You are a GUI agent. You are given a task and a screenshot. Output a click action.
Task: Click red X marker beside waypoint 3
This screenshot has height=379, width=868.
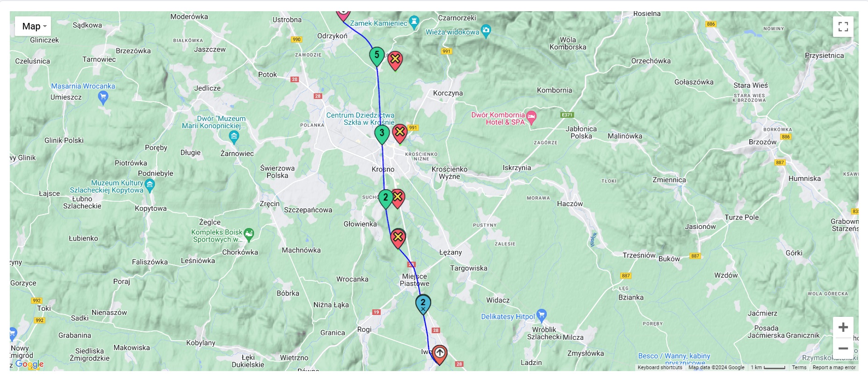pyautogui.click(x=399, y=133)
